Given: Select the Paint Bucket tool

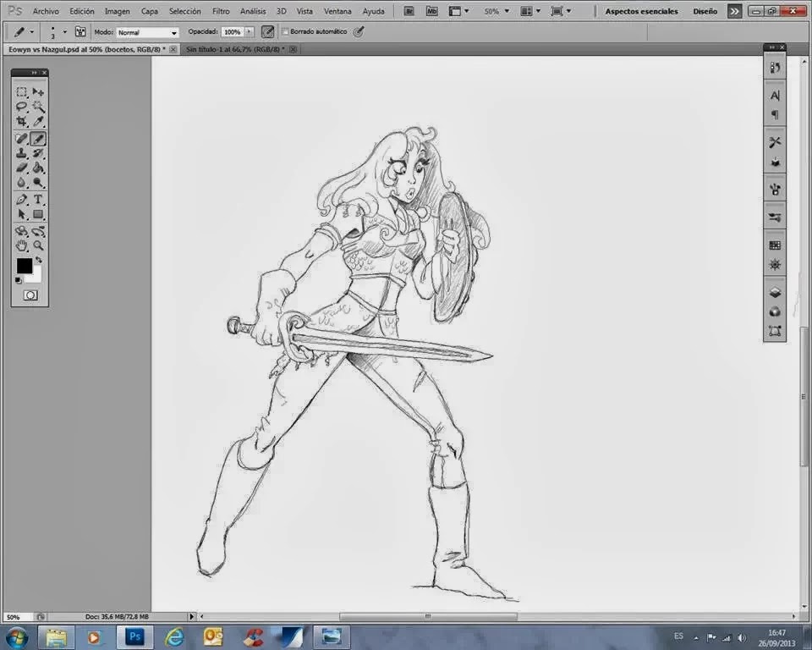Looking at the screenshot, I should click(x=38, y=168).
